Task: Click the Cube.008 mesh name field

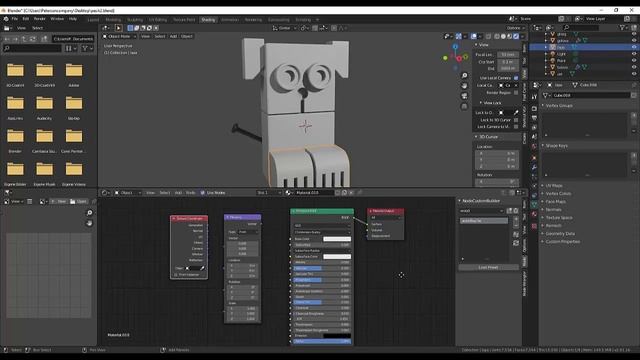Action: [x=591, y=95]
